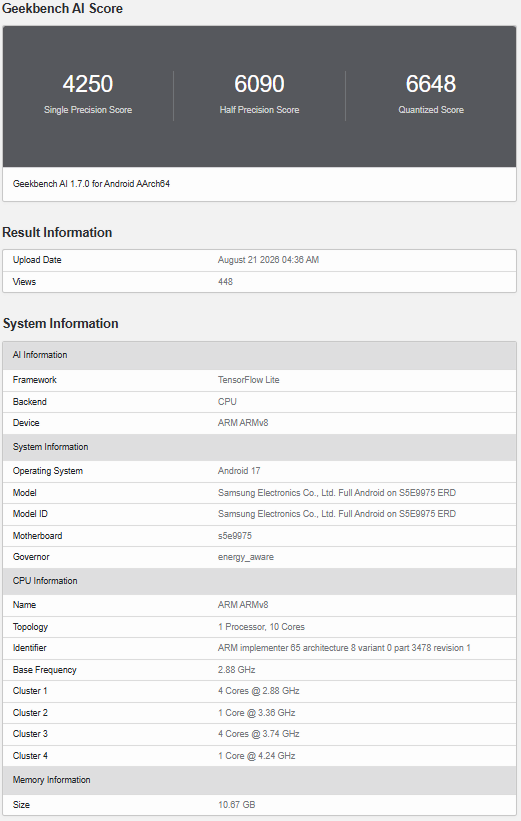Select the 'TensorFlow Lite' framework value
The height and width of the screenshot is (821, 521).
tap(249, 380)
